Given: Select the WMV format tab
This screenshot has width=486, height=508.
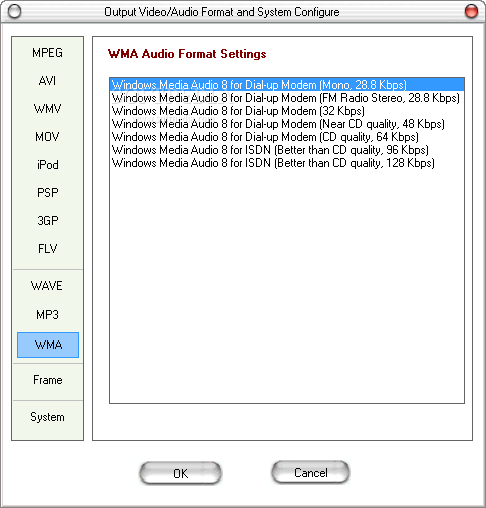Looking at the screenshot, I should pos(47,109).
